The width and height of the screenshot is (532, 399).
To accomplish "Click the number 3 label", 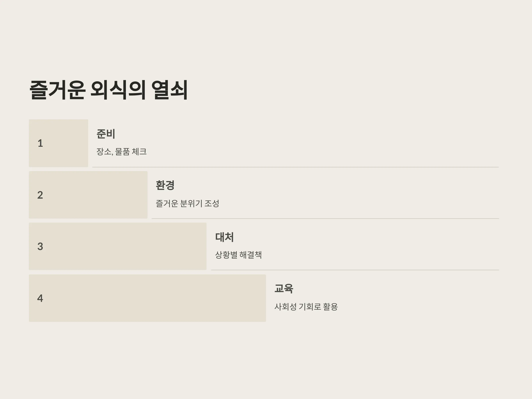I will pos(40,246).
